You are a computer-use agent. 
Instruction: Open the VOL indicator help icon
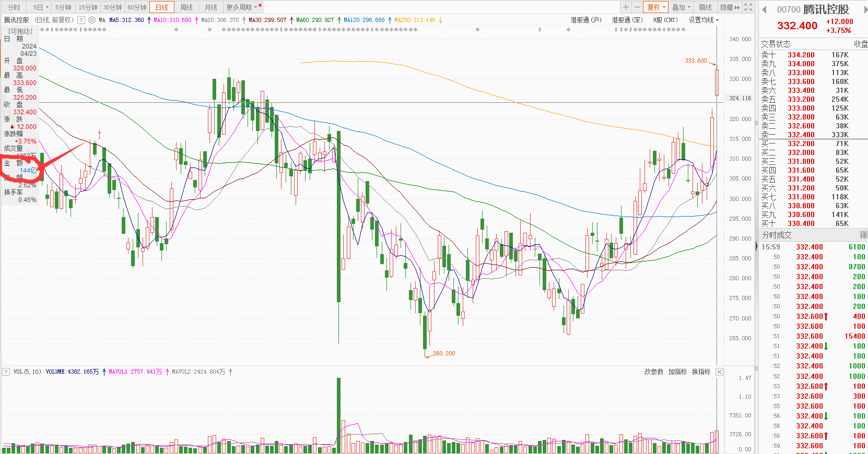(x=6, y=372)
